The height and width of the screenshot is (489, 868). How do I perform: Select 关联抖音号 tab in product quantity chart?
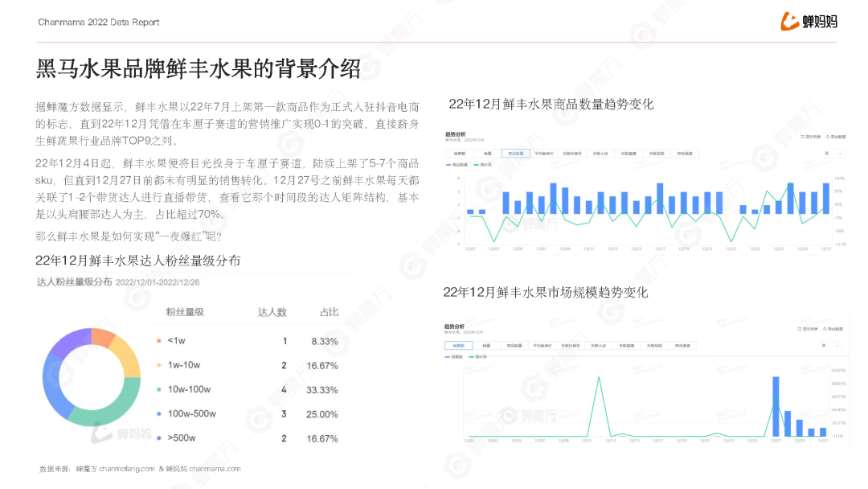coord(572,154)
